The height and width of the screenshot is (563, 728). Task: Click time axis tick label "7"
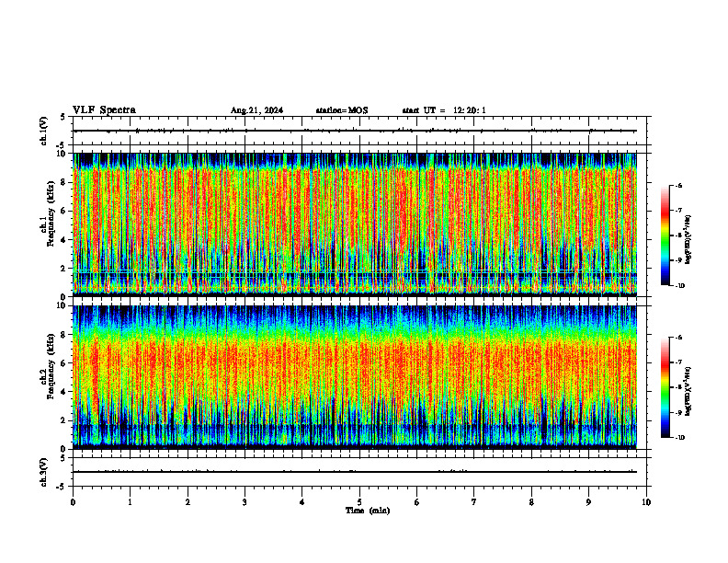point(474,502)
